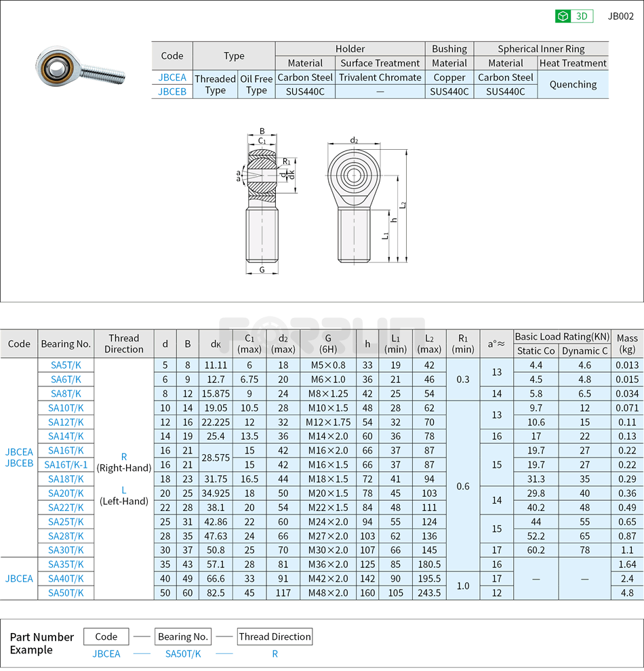Choose the SA8T/K bearing number
644x671 pixels.
(x=66, y=394)
